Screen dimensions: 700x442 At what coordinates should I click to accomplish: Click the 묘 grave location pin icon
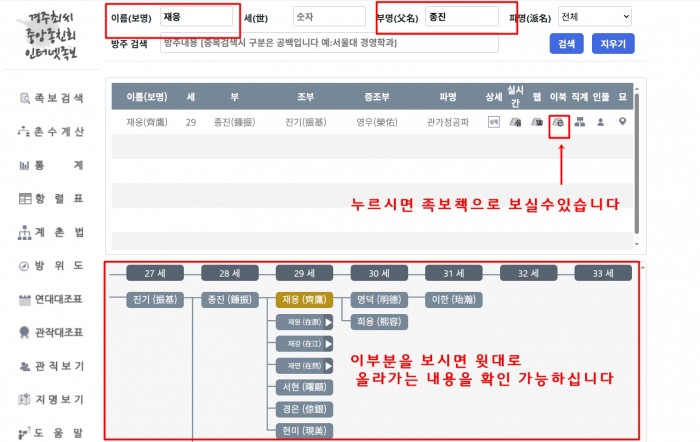click(x=622, y=122)
